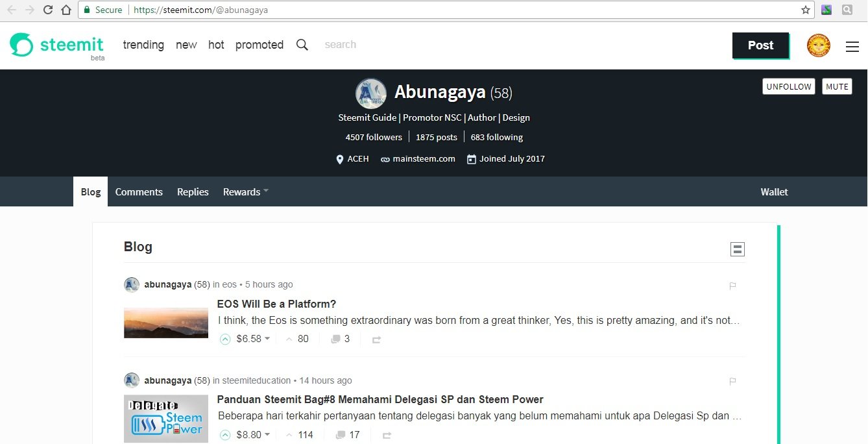Flag the Panduan Steemit Bag#8 post
Viewport: 868px width, 444px height.
pos(732,381)
